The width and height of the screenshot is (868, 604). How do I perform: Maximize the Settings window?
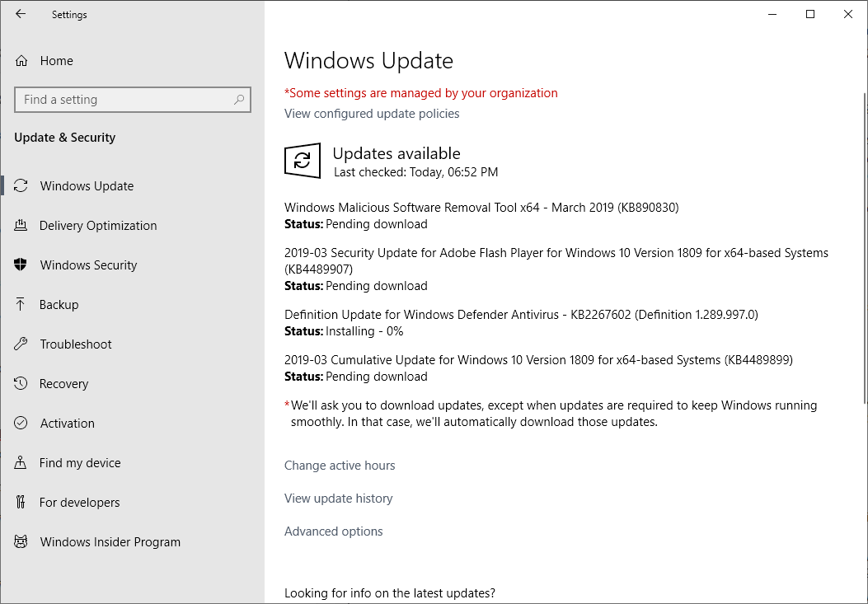809,14
